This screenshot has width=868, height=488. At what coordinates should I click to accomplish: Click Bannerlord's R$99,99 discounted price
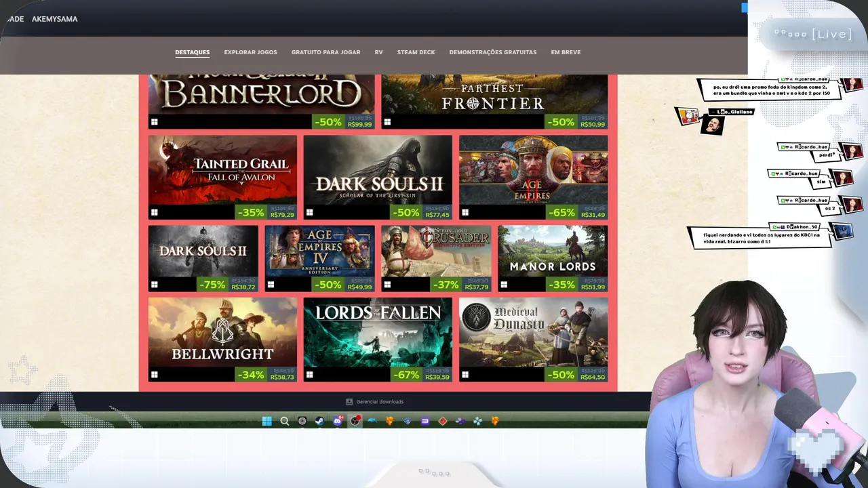tap(359, 125)
